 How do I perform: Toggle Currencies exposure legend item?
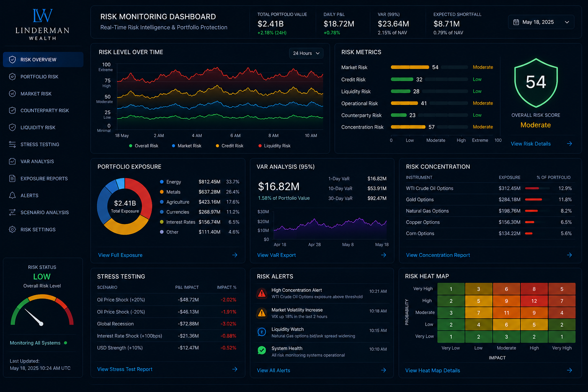pyautogui.click(x=175, y=212)
